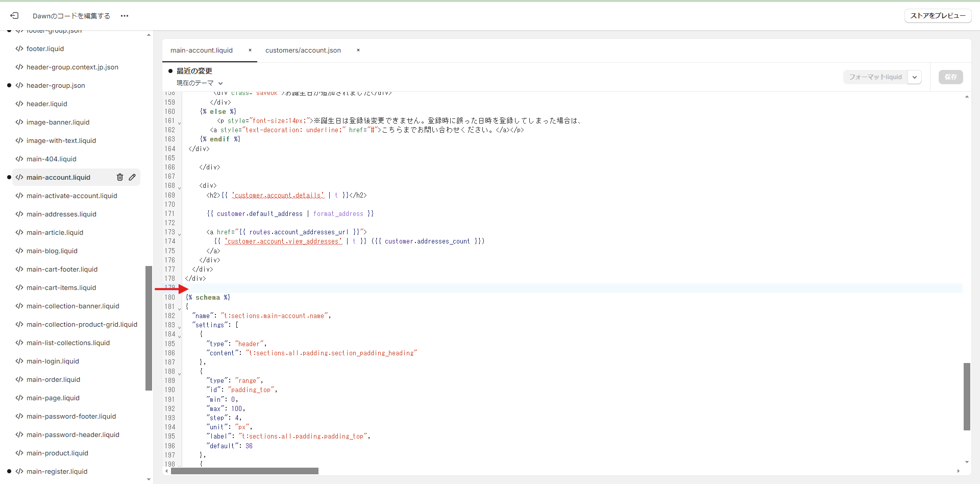The image size is (980, 484).
Task: Open header-group.json file
Action: pyautogui.click(x=56, y=85)
